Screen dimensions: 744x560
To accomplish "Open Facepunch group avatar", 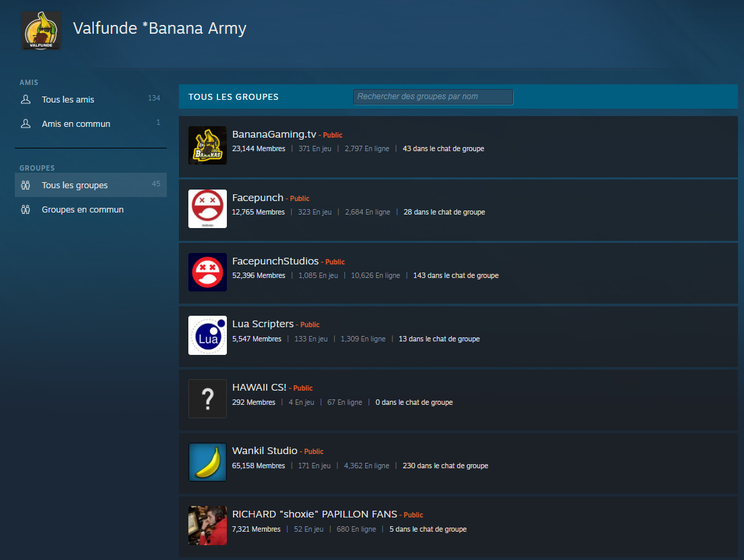I will click(207, 208).
